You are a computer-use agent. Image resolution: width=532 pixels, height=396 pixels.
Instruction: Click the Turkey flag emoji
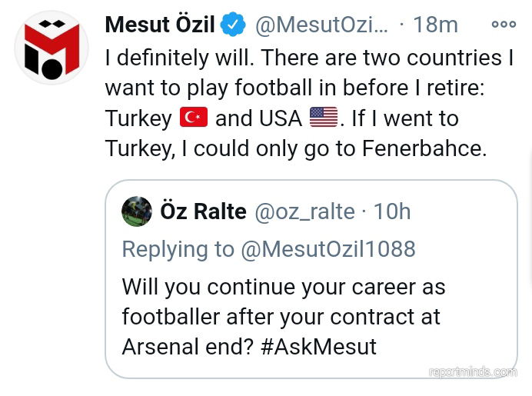coord(194,118)
